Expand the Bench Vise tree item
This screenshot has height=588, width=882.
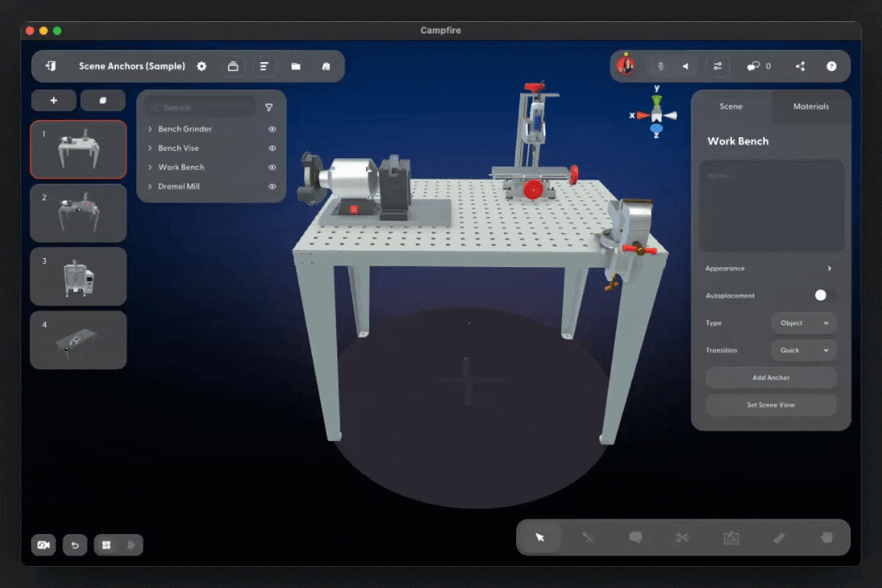(150, 149)
